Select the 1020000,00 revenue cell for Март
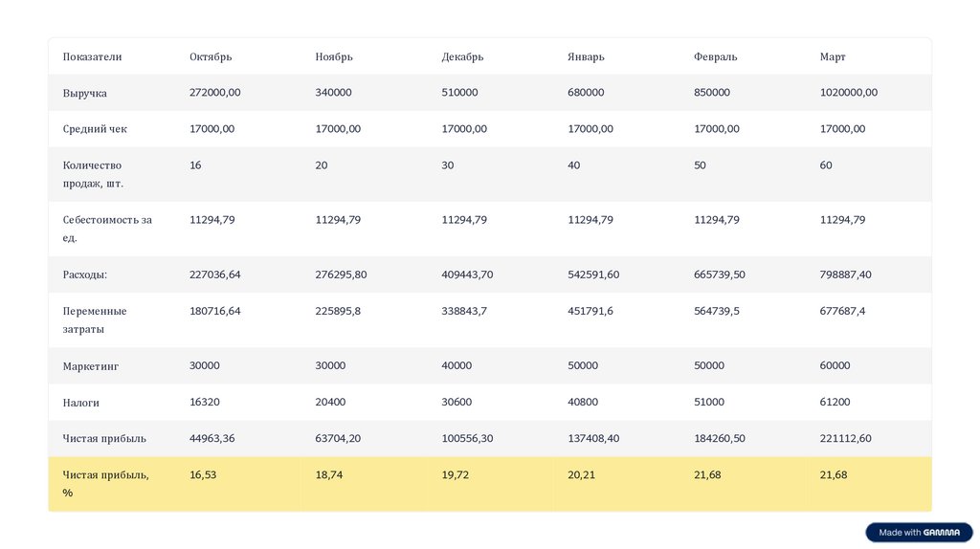 848,93
